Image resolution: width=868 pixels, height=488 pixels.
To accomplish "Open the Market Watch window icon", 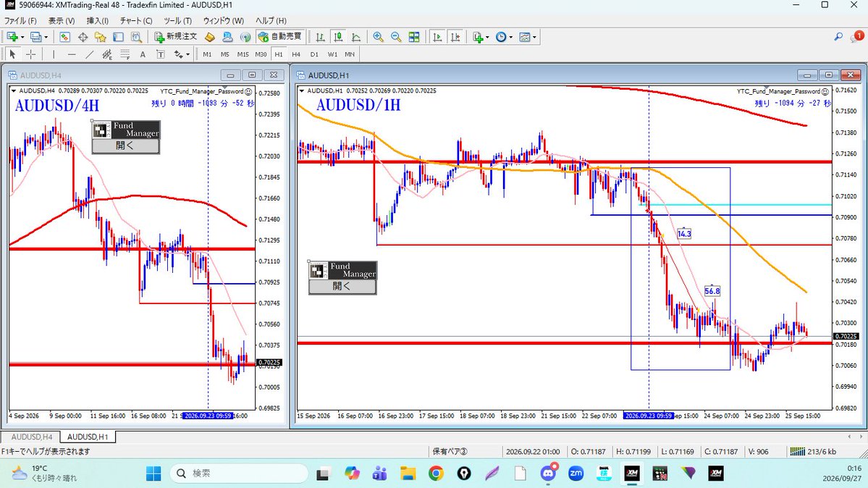I will (x=64, y=37).
